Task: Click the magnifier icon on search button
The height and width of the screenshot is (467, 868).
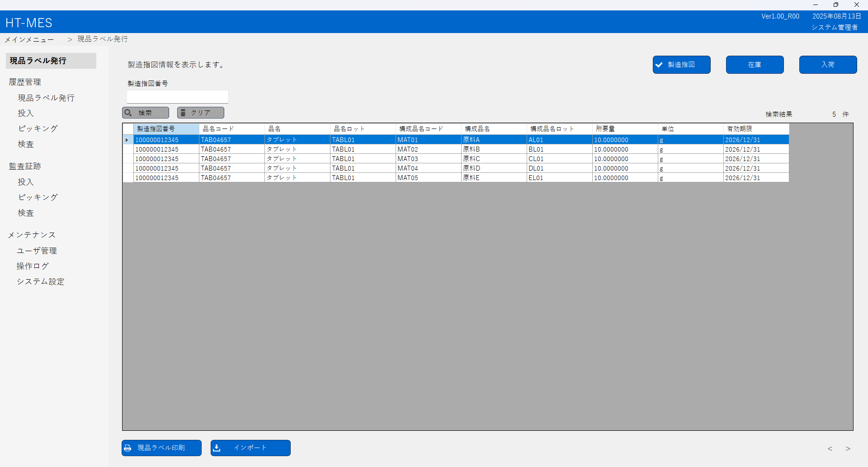Action: (128, 113)
